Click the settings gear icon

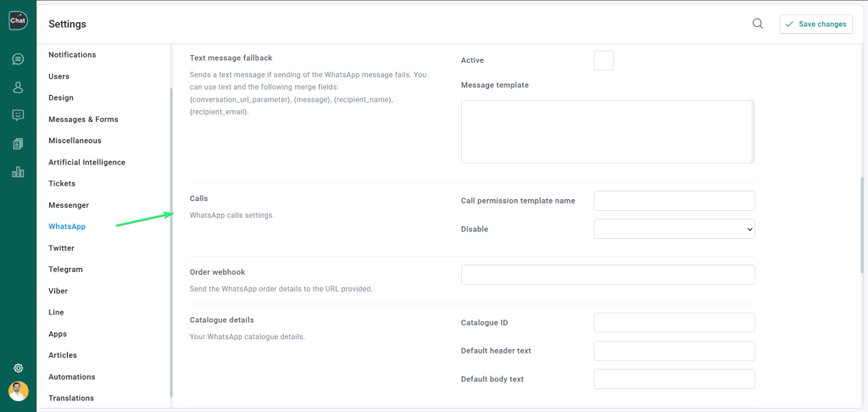click(x=18, y=369)
